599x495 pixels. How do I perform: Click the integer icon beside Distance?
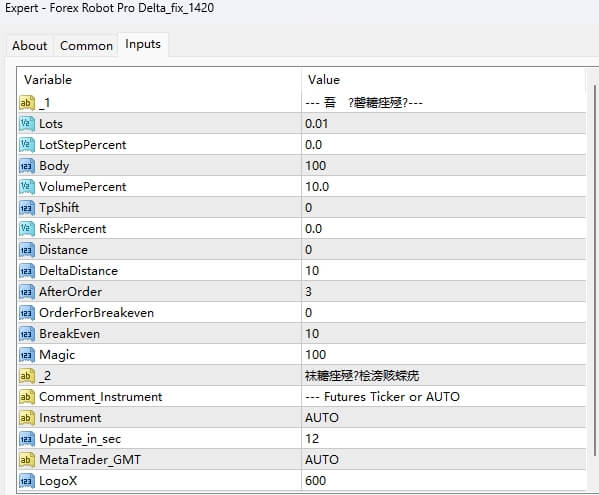(27, 250)
